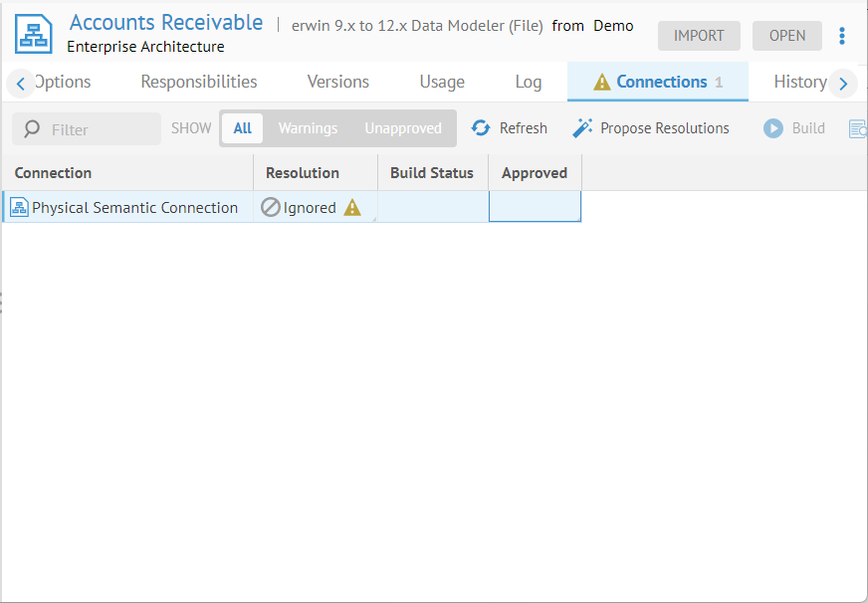The image size is (868, 603).
Task: Show only Unapproved connections
Action: pyautogui.click(x=402, y=128)
